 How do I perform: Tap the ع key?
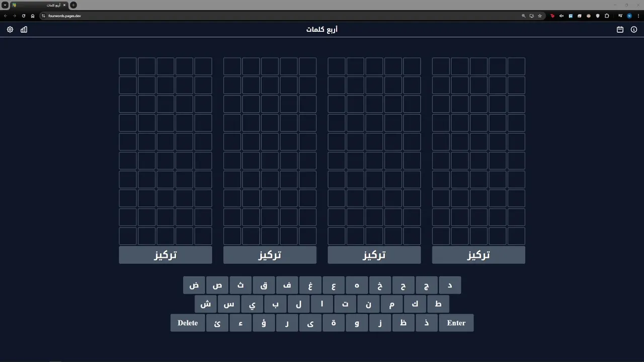[x=334, y=285]
